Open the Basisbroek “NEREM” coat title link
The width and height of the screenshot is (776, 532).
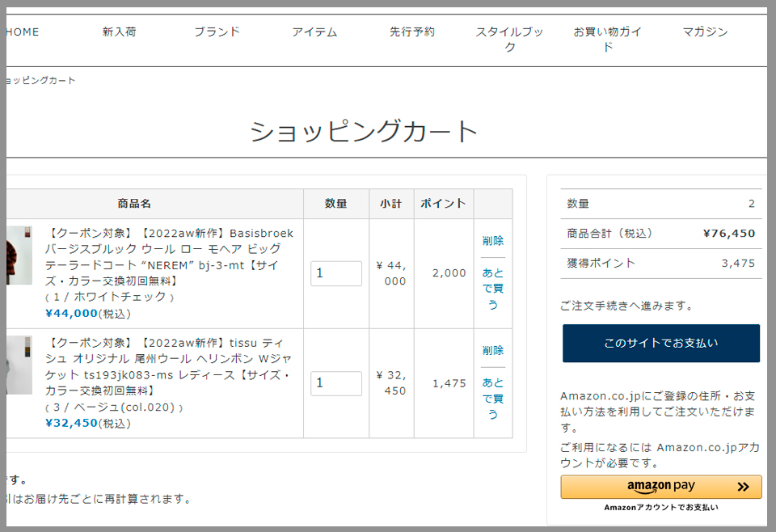coord(169,257)
